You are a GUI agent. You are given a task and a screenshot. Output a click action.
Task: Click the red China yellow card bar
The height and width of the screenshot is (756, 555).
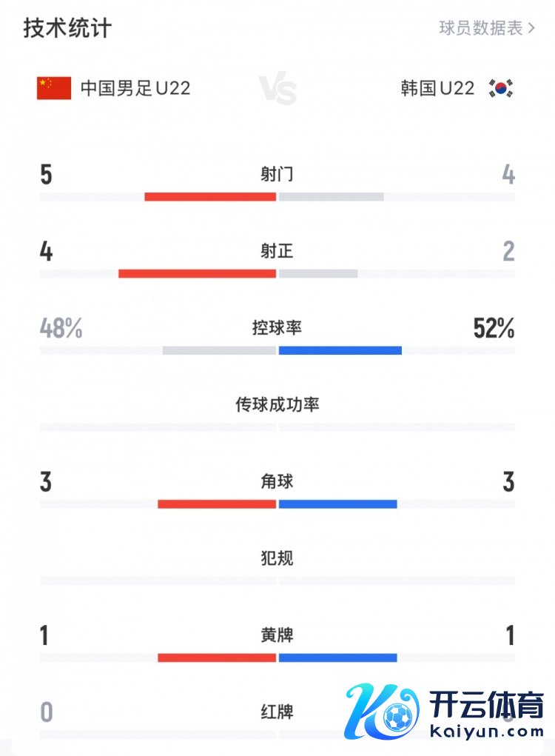pyautogui.click(x=217, y=658)
